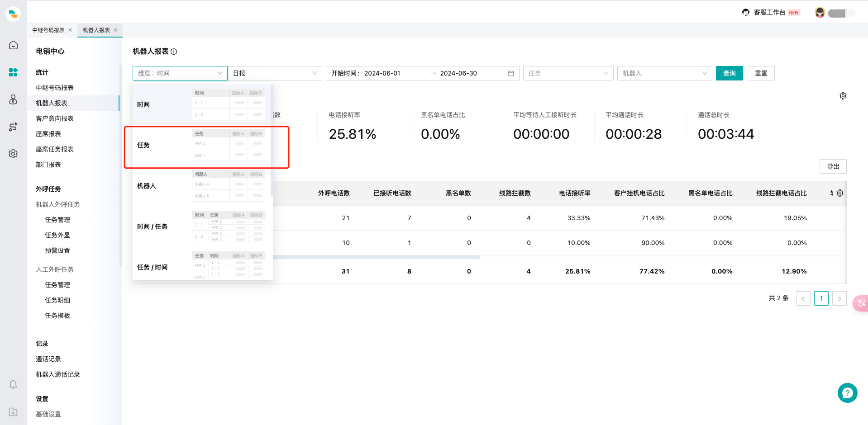Open table column settings gear

(840, 193)
